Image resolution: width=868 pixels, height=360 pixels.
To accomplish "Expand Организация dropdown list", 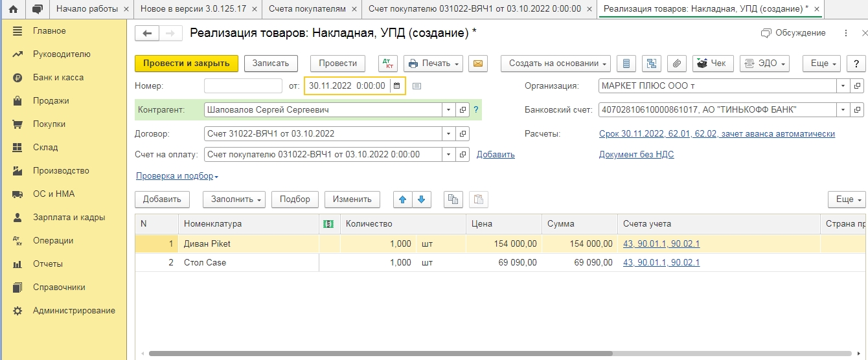I will tap(843, 86).
